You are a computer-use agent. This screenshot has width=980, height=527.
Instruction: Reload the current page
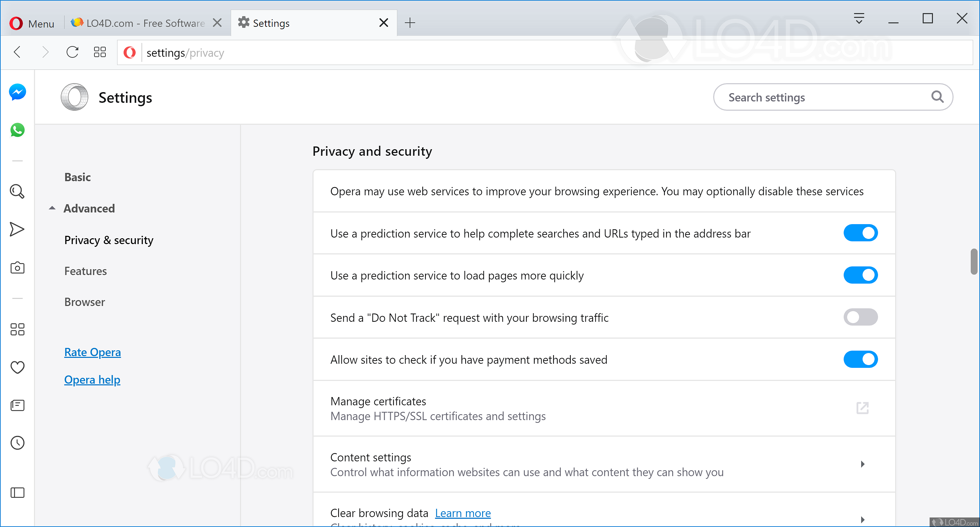(x=72, y=52)
